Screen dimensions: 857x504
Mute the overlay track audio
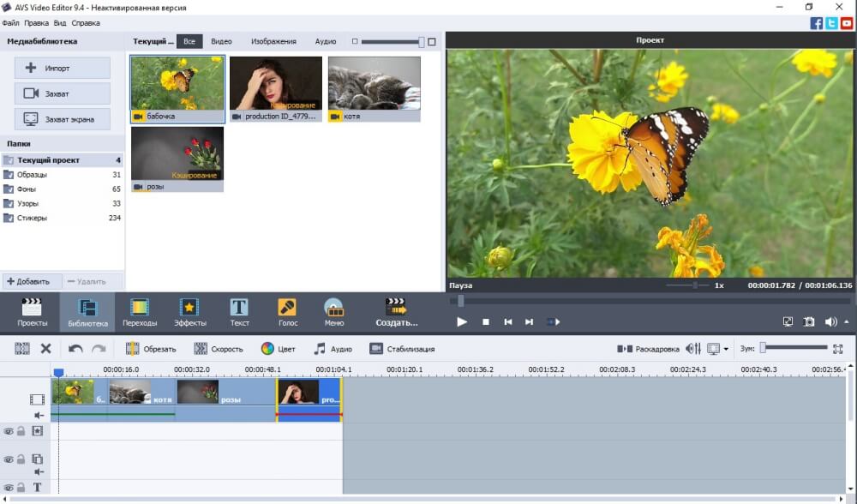39,471
